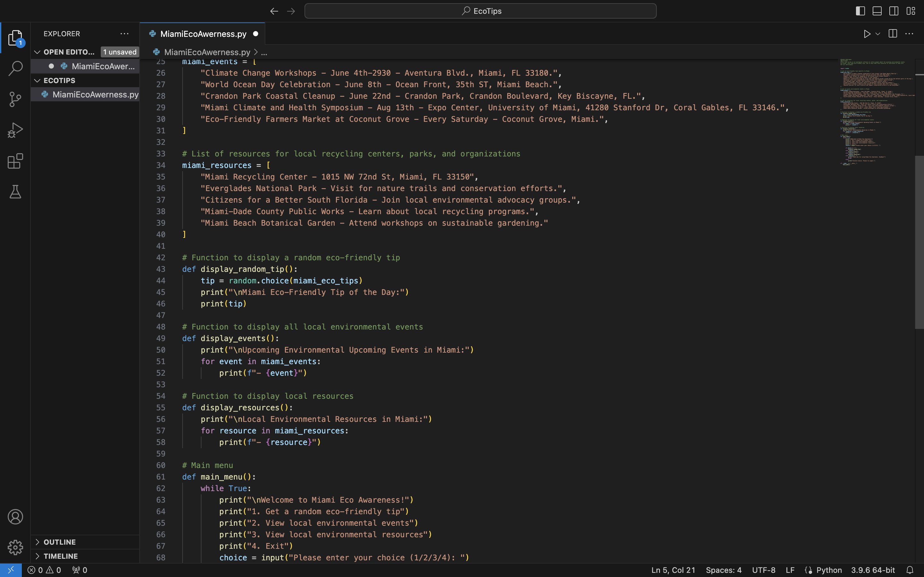
Task: Click the Spaces: 4 indentation setting
Action: (723, 570)
